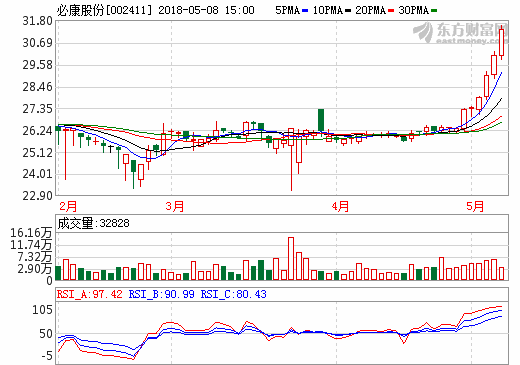Image resolution: width=520 pixels, height=365 pixels.
Task: Click the -5 RSI axis label
Action: pyautogui.click(x=47, y=356)
